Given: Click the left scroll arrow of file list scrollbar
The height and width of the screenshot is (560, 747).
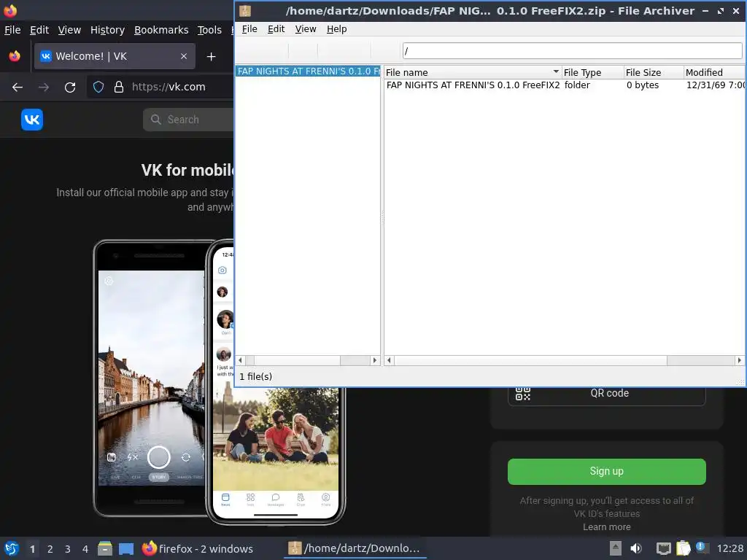Looking at the screenshot, I should point(390,360).
